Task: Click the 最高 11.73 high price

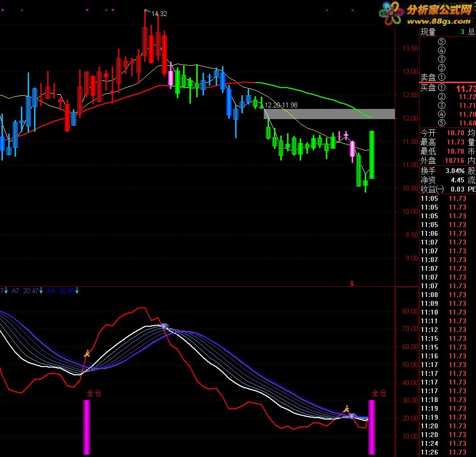Action: 456,142
